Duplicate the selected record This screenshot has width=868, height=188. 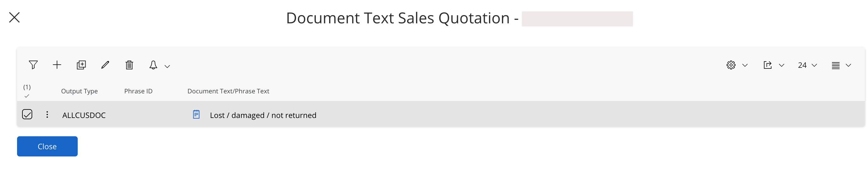pos(81,65)
